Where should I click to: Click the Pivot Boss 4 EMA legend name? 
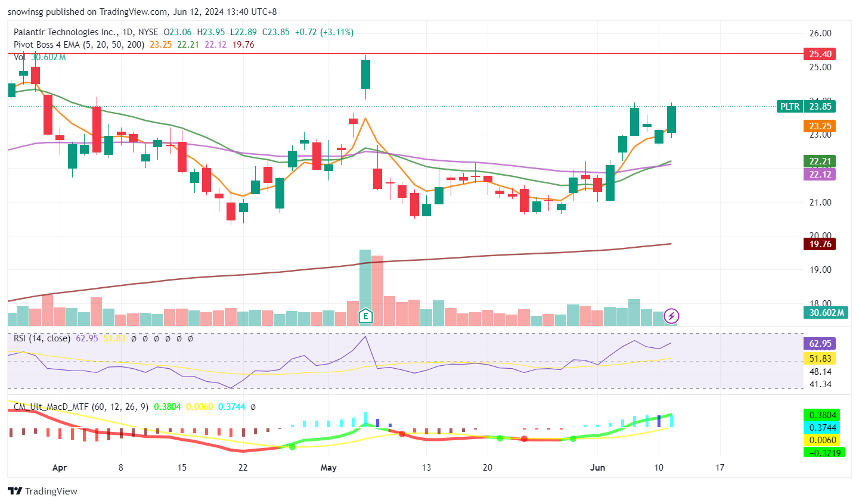[x=79, y=45]
